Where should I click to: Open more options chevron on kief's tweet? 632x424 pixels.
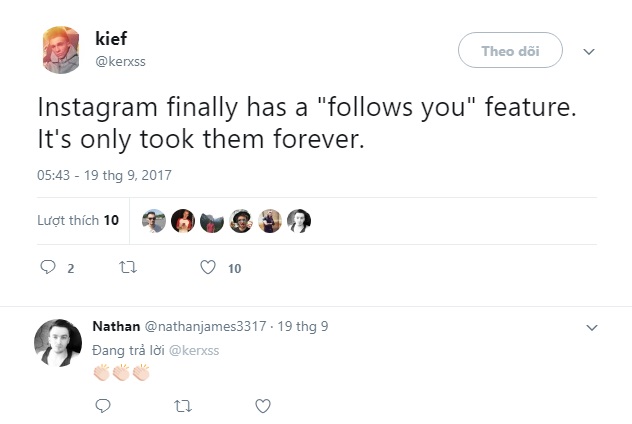[x=589, y=51]
